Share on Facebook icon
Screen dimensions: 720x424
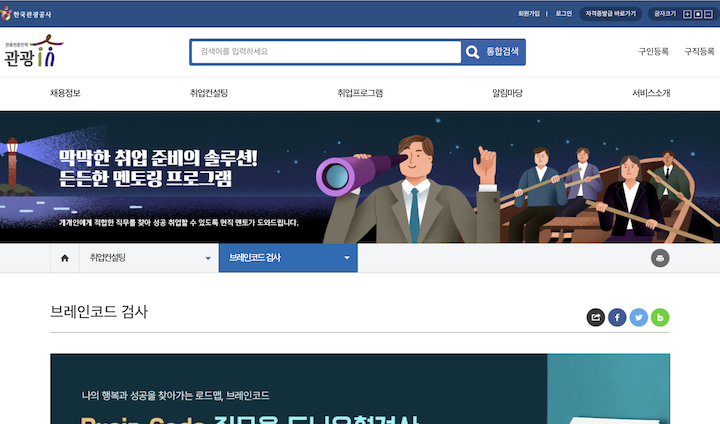pyautogui.click(x=617, y=317)
